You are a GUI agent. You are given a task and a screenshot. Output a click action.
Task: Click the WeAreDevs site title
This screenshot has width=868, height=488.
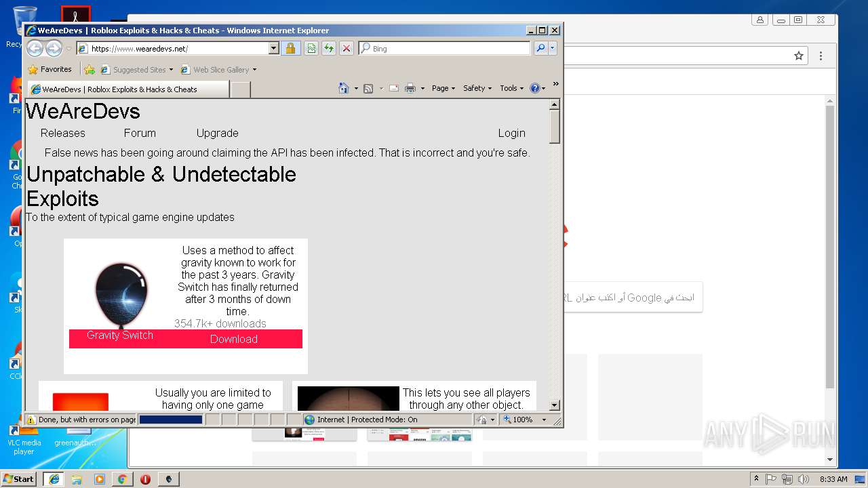pos(83,111)
